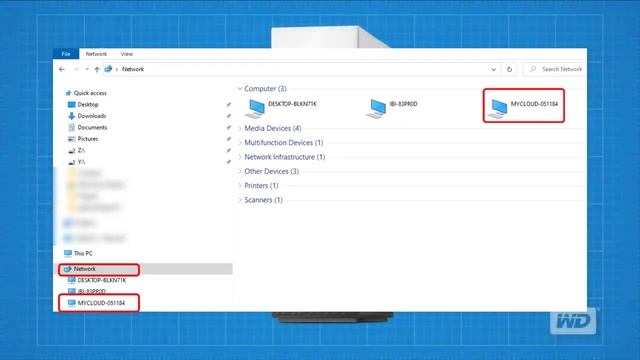Click MYCLOUD-051184 label in main pane
This screenshot has width=640, height=360.
click(x=534, y=104)
